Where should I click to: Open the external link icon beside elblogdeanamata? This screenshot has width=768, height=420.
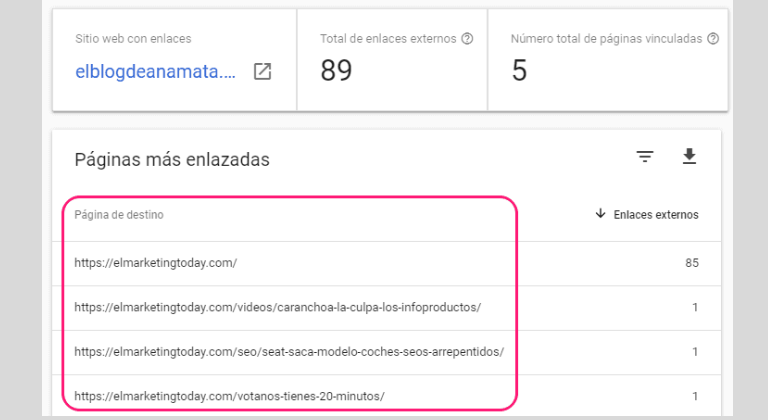pyautogui.click(x=262, y=71)
